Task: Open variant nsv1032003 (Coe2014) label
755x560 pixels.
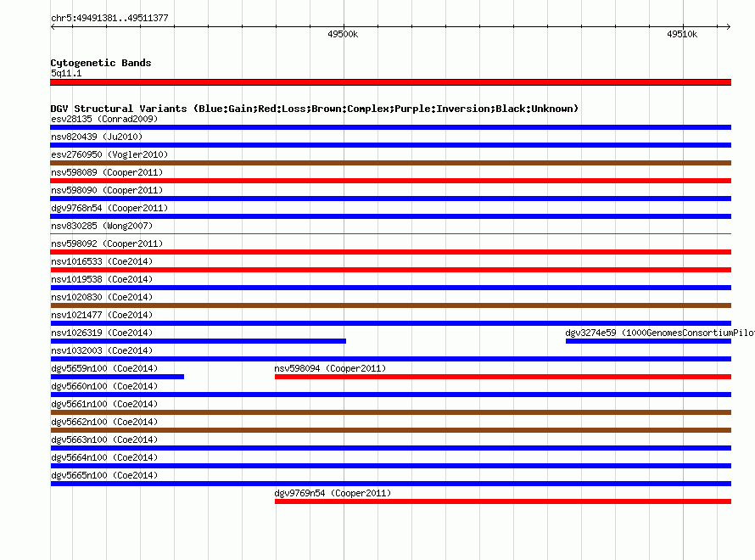Action: (x=102, y=350)
